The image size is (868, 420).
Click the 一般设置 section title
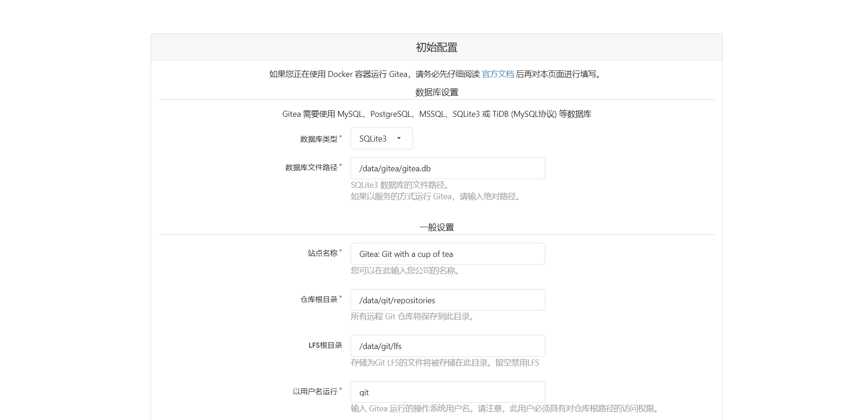[437, 227]
